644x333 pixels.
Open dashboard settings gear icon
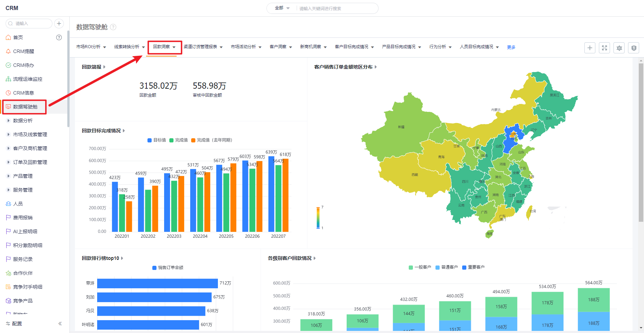click(619, 48)
